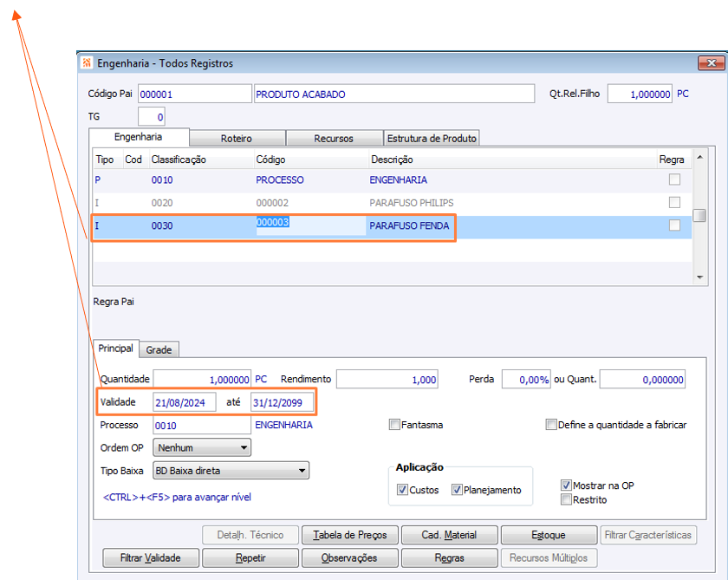Select the PARAFUSO PHILIPS row
The width and height of the screenshot is (728, 580).
[393, 203]
